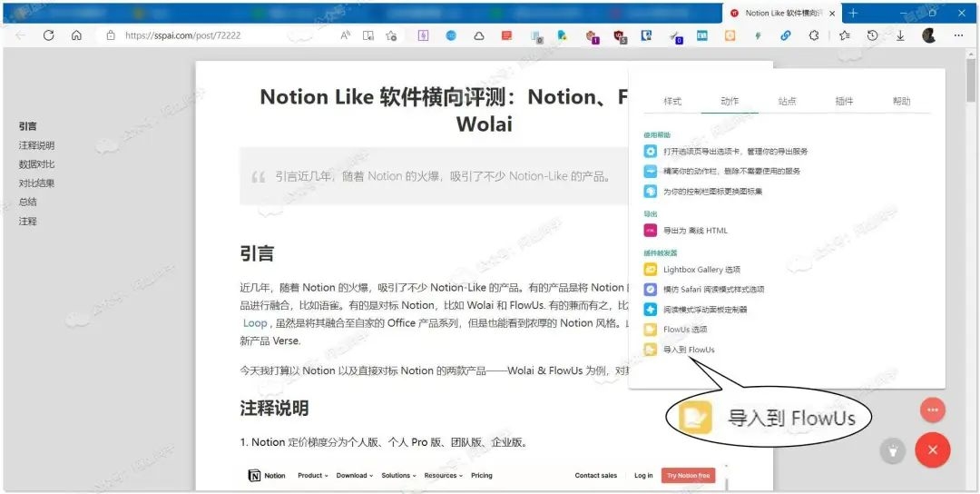
Task: Go to browser home page
Action: [x=76, y=35]
